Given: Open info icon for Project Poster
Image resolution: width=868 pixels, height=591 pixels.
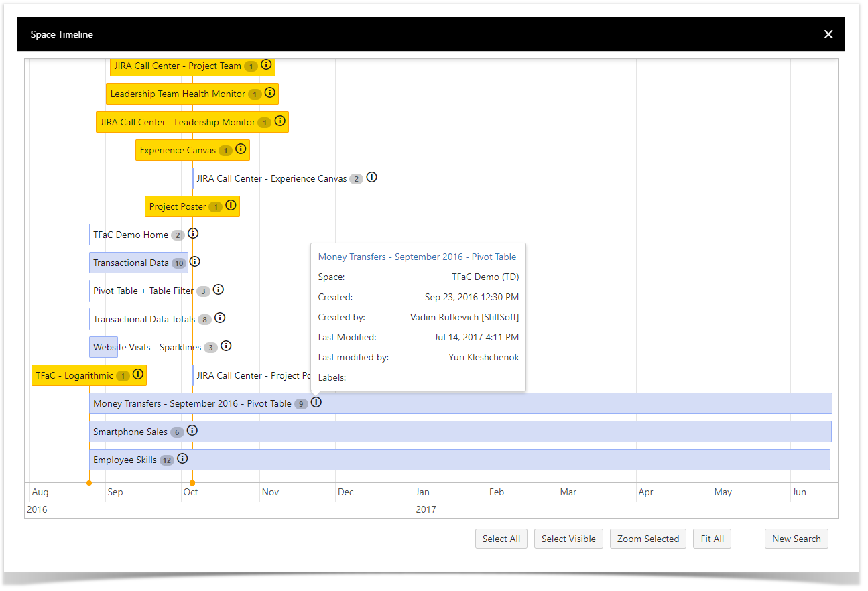Looking at the screenshot, I should pos(231,206).
